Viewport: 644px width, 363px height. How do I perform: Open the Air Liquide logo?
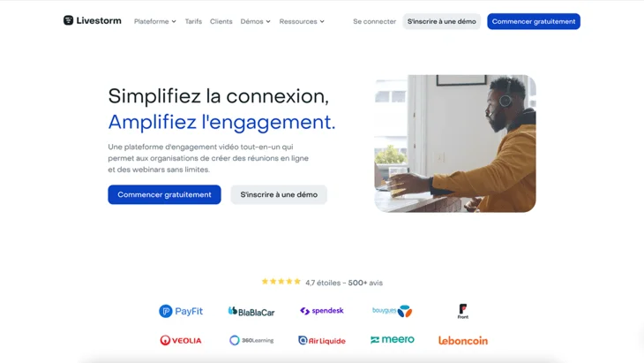coord(322,340)
